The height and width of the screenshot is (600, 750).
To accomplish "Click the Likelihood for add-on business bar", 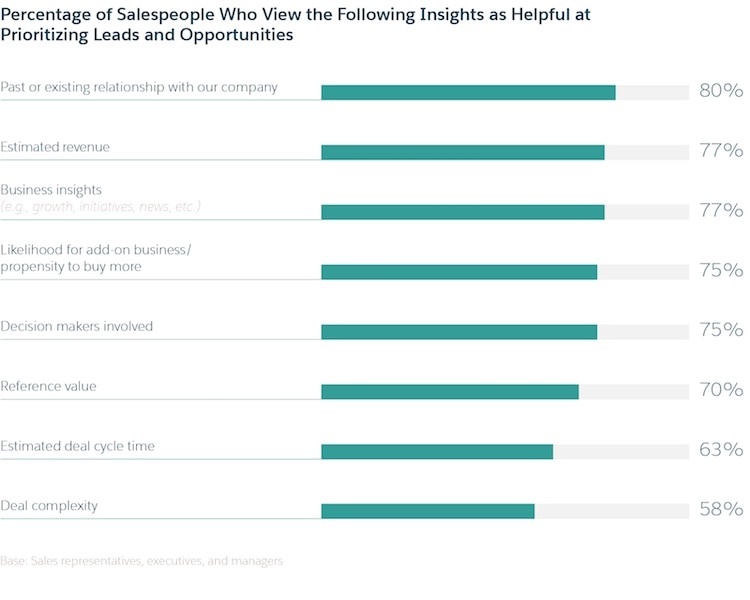I will [459, 272].
